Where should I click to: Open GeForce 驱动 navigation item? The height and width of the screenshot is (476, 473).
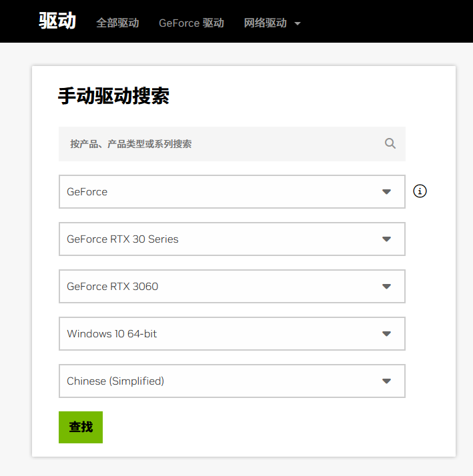(x=191, y=23)
